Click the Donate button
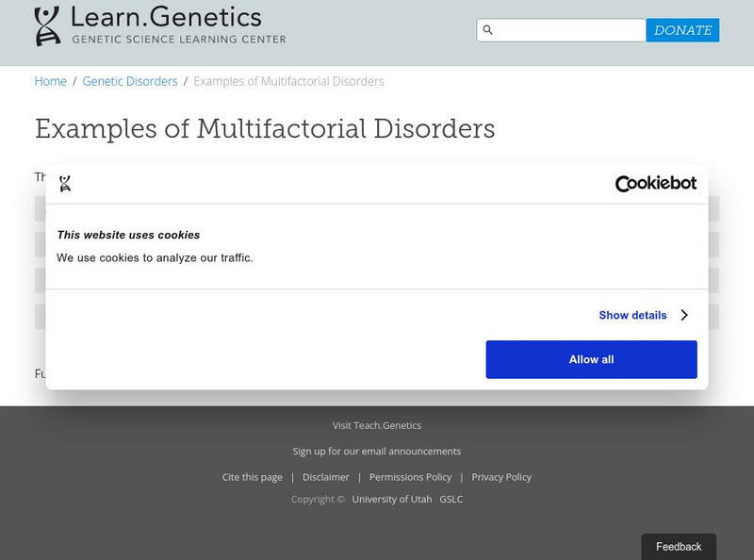 682,30
